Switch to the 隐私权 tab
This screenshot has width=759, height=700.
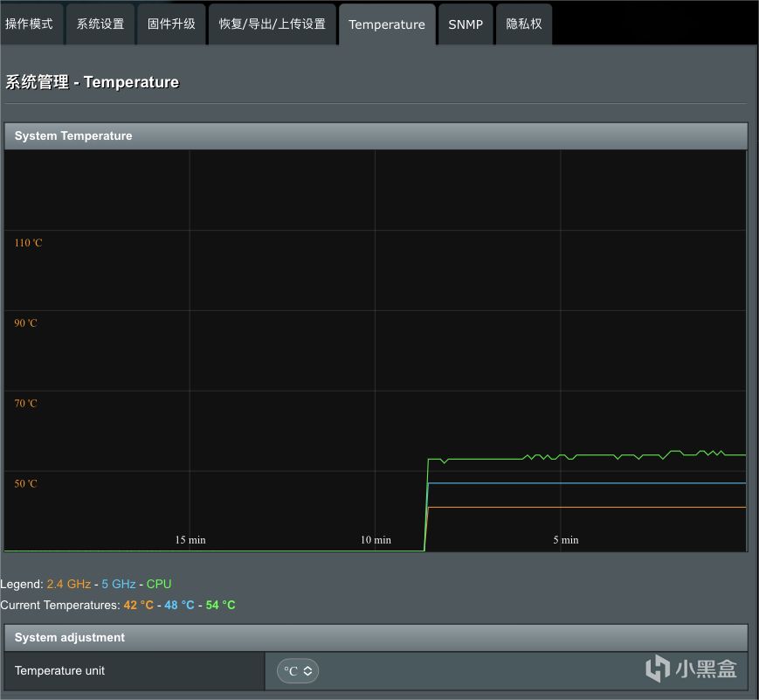524,24
